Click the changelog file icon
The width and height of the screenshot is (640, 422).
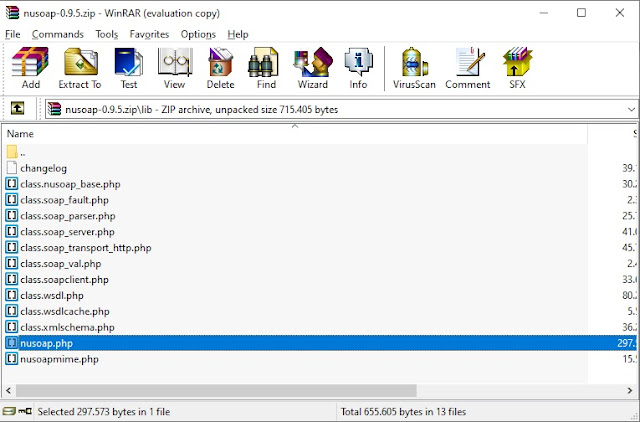click(12, 168)
